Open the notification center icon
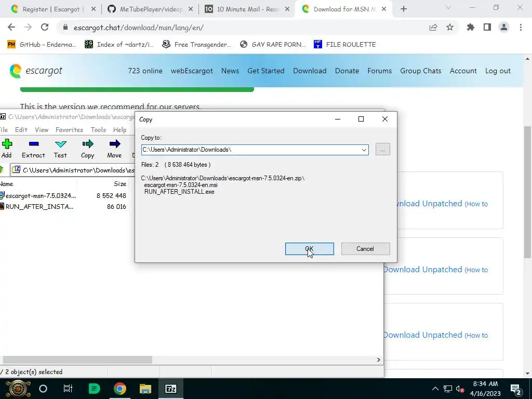The width and height of the screenshot is (532, 399). click(x=516, y=389)
